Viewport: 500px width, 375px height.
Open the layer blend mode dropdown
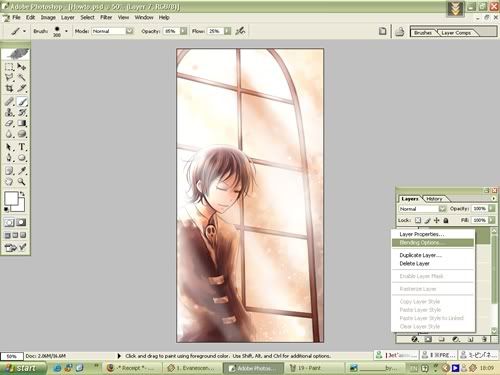442,209
